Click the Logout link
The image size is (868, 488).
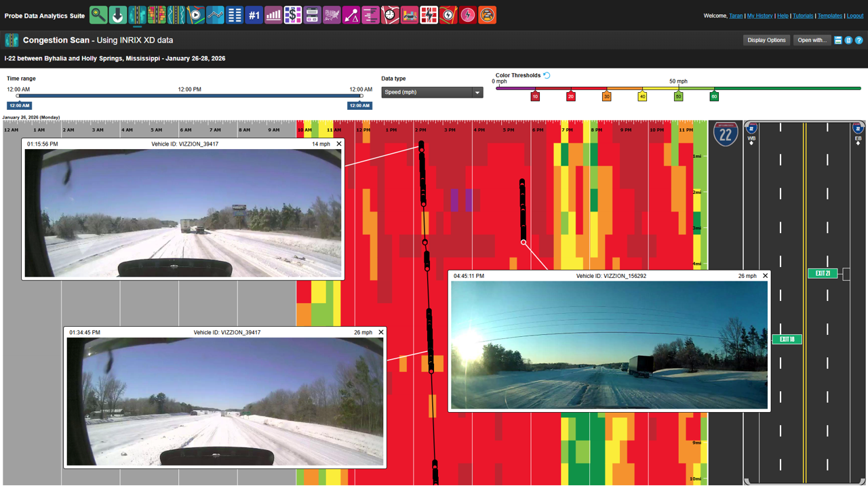click(x=855, y=16)
